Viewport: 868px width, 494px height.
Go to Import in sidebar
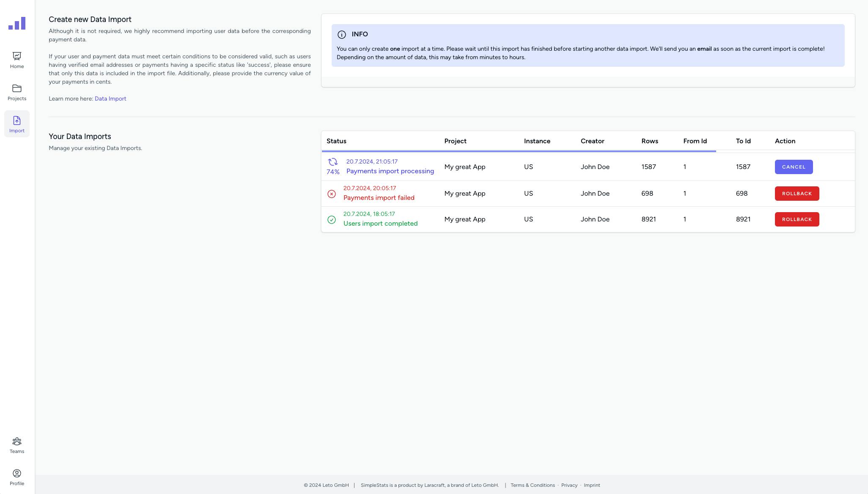tap(17, 124)
